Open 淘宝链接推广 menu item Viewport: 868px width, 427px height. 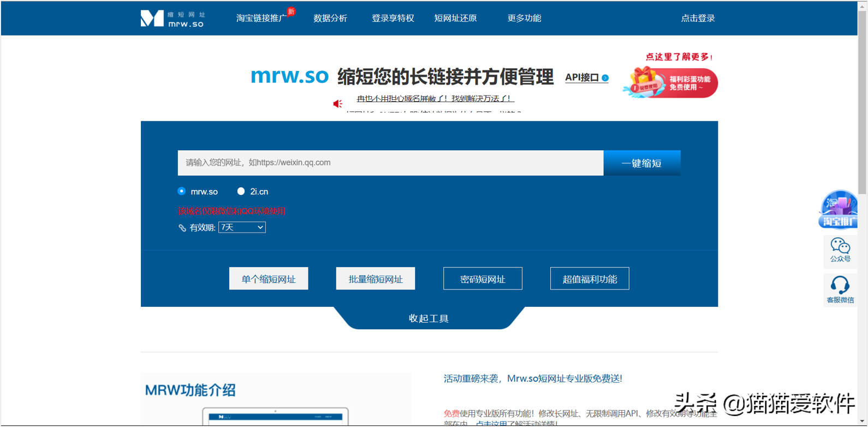point(261,18)
